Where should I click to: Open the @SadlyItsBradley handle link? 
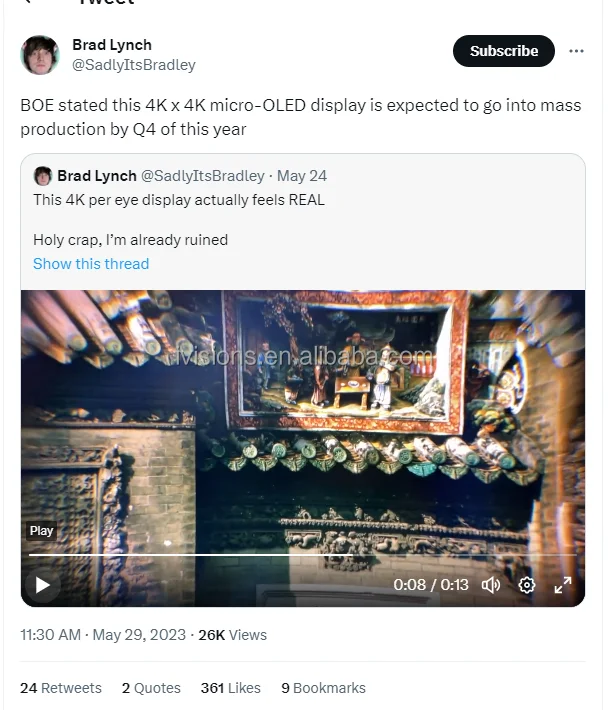pos(134,65)
